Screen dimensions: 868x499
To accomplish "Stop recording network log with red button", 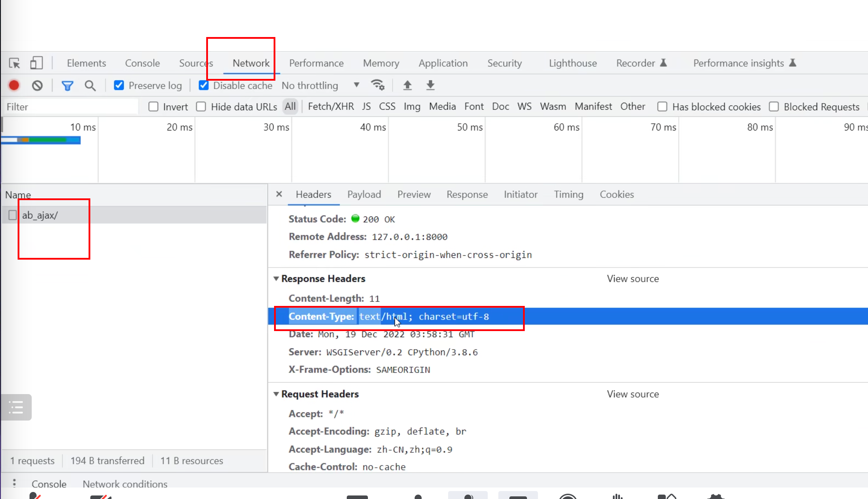I will (14, 85).
